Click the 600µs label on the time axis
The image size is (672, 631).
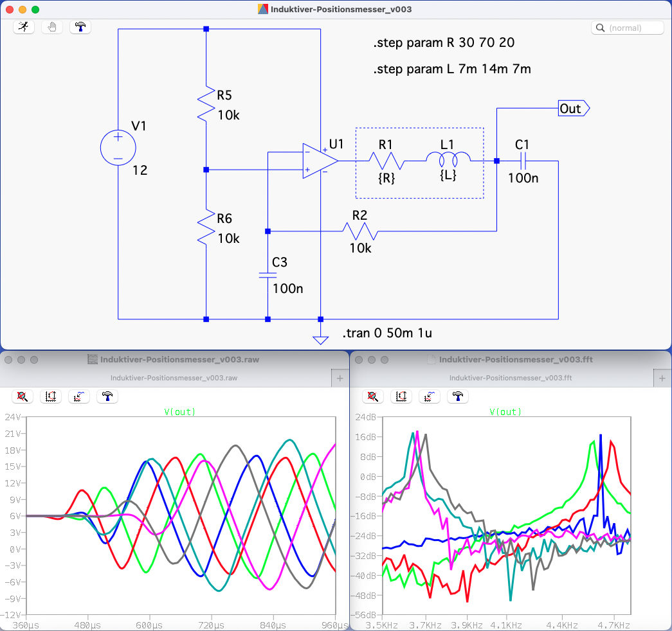(x=149, y=625)
